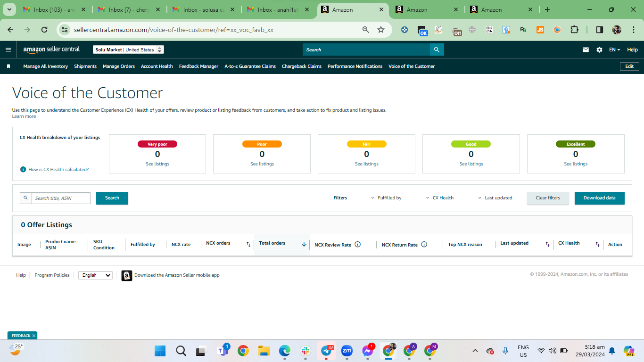Open Account Health menu item
Image resolution: width=644 pixels, height=362 pixels.
coord(157,66)
